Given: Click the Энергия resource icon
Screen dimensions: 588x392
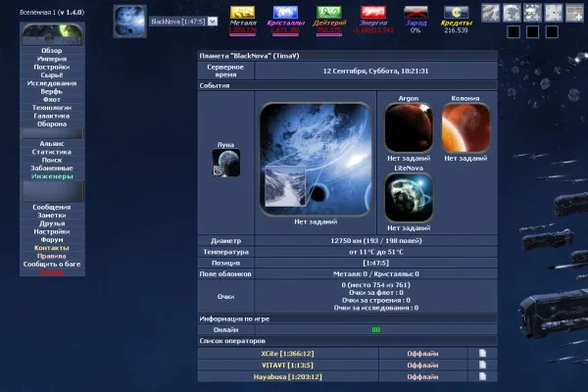Looking at the screenshot, I should 372,13.
